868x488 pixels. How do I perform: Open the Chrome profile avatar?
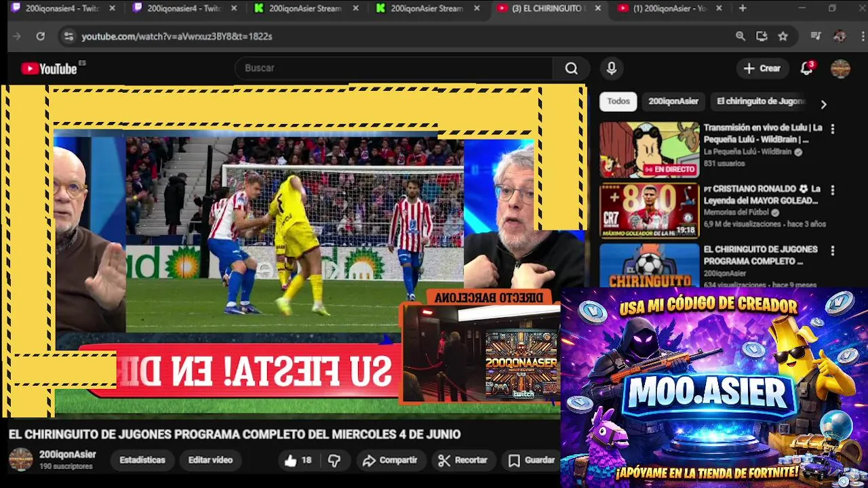click(840, 37)
